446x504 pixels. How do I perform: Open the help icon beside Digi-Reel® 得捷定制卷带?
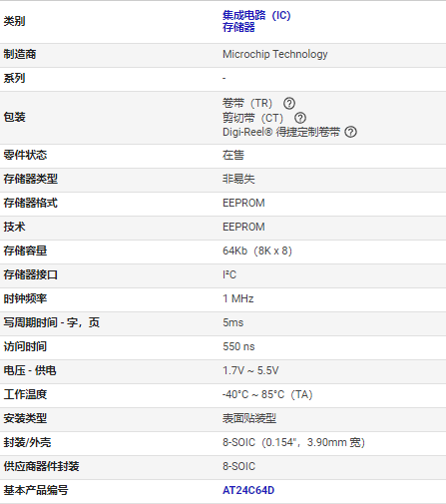[x=350, y=132]
